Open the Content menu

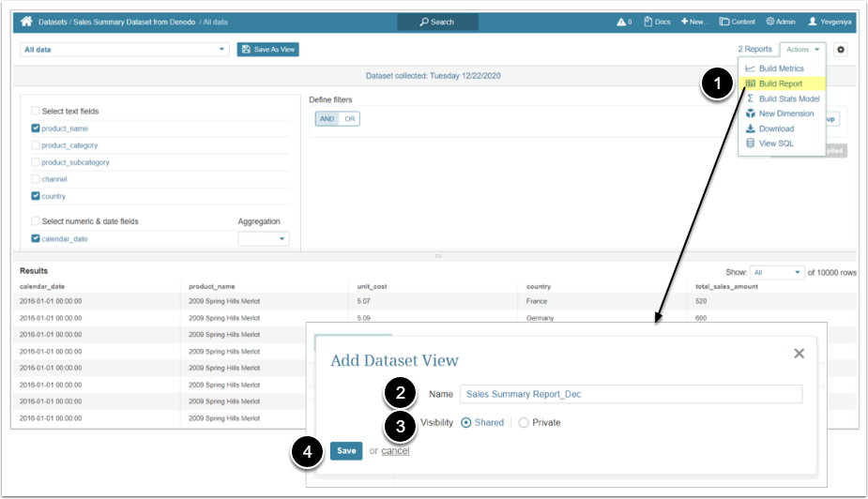737,22
